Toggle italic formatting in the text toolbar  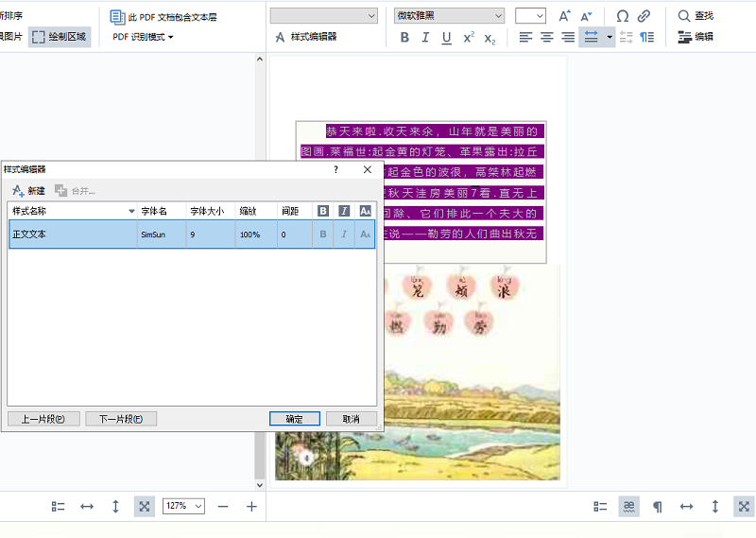425,37
